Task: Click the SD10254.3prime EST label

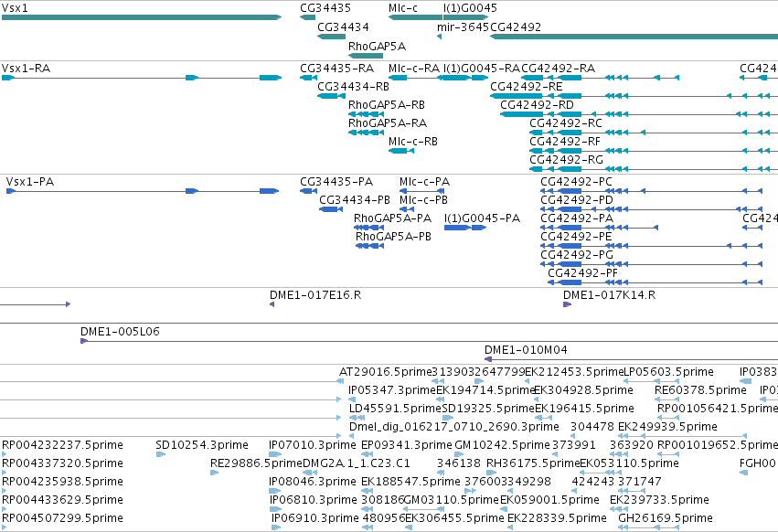Action: click(x=202, y=445)
